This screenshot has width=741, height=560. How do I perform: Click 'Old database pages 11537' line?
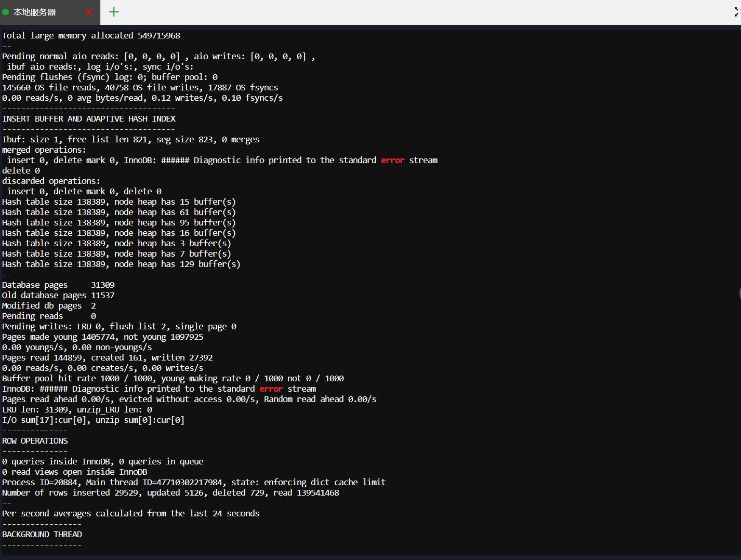pyautogui.click(x=58, y=295)
